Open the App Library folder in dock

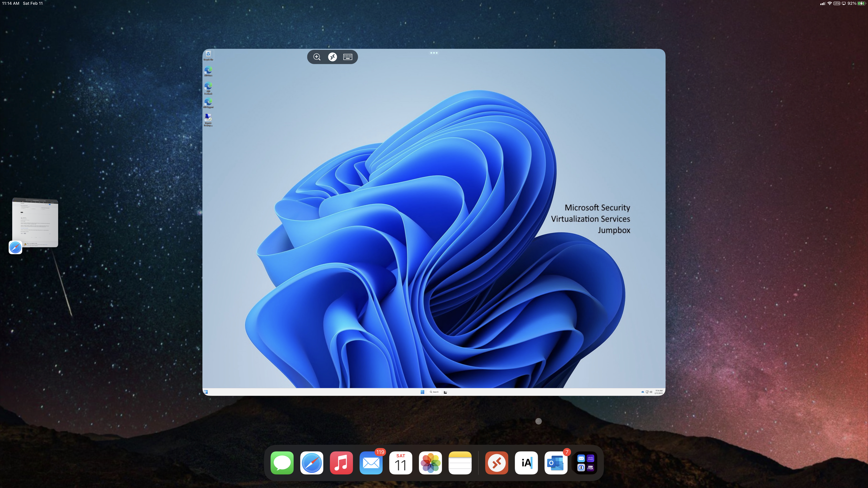586,463
